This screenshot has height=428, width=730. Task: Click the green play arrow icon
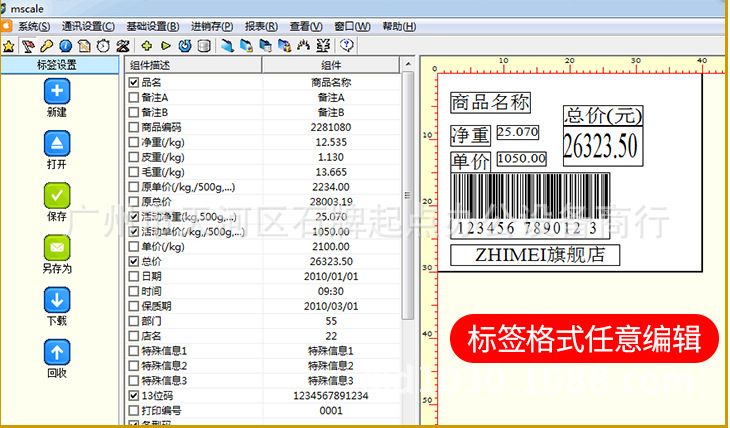pyautogui.click(x=166, y=46)
